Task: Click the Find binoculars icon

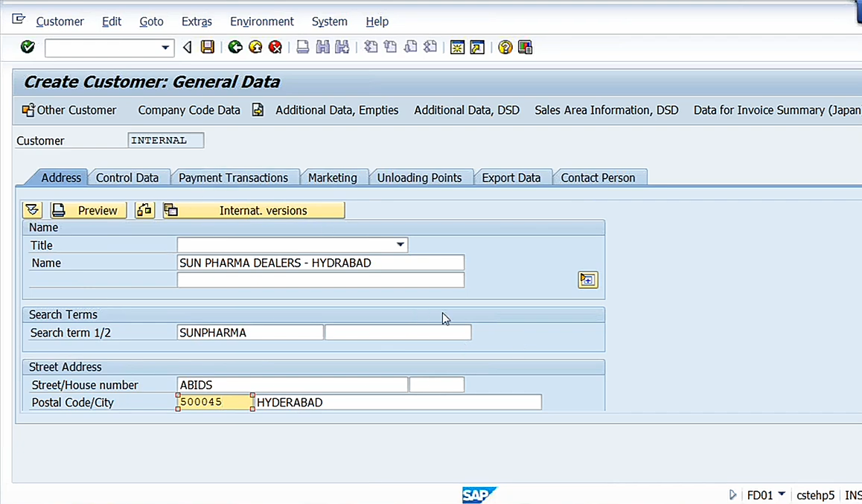Action: (323, 47)
